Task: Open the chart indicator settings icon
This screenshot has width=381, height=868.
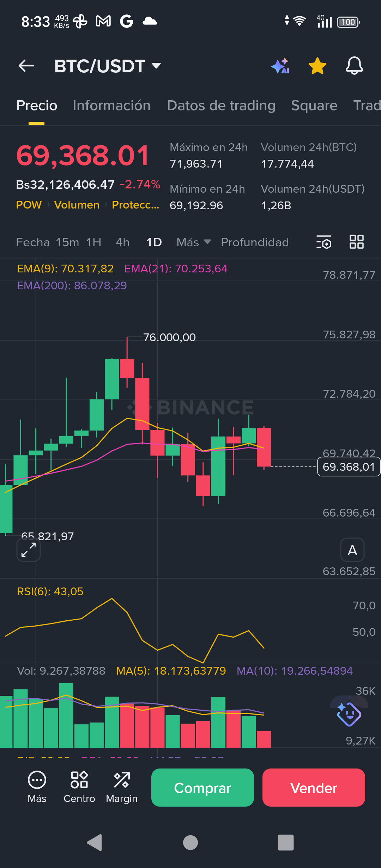Action: point(324,242)
